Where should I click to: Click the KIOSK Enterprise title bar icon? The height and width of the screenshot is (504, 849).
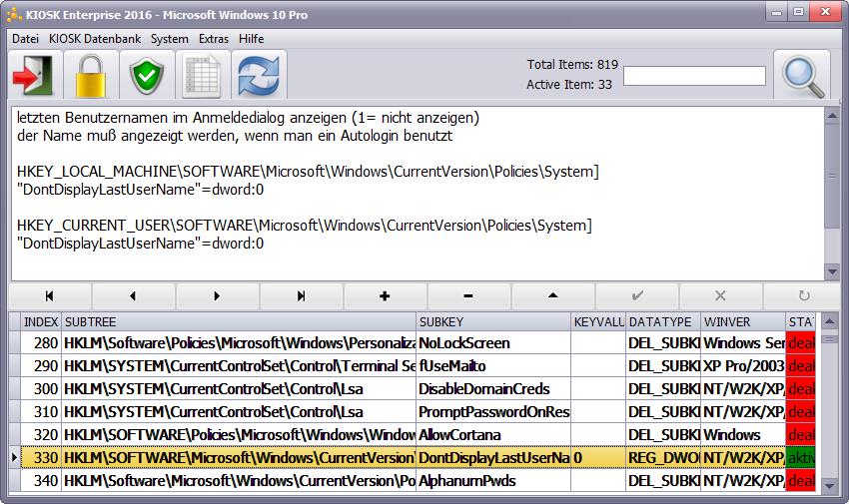14,14
